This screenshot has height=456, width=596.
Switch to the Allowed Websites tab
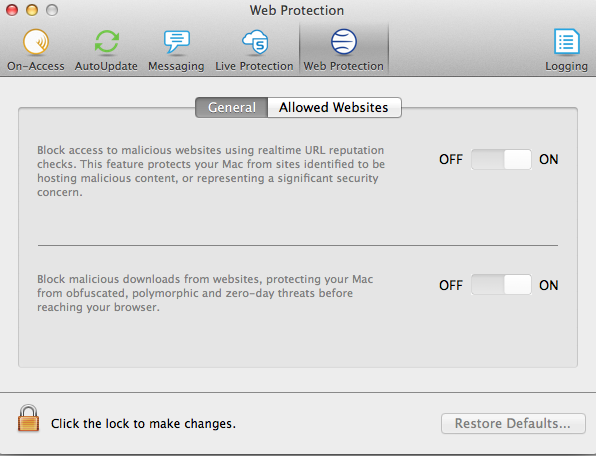[x=334, y=108]
